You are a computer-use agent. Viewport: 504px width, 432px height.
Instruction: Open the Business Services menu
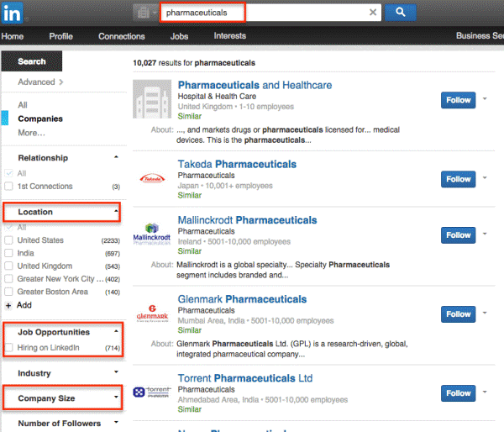[480, 35]
